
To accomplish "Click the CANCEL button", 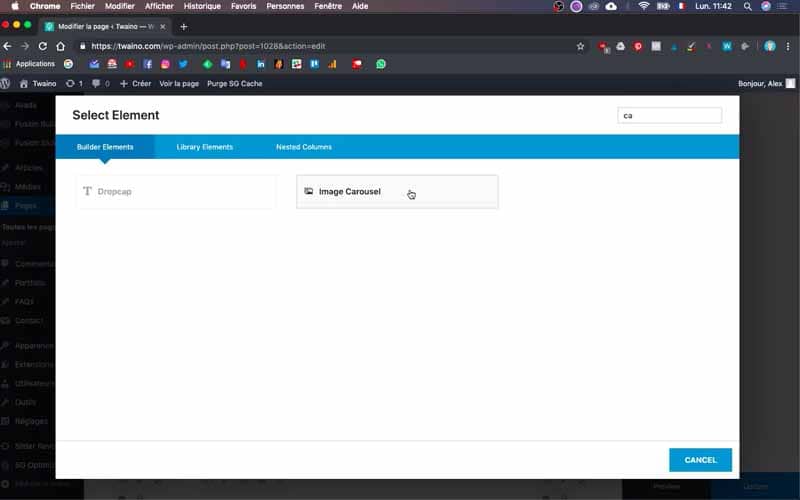I will [700, 460].
